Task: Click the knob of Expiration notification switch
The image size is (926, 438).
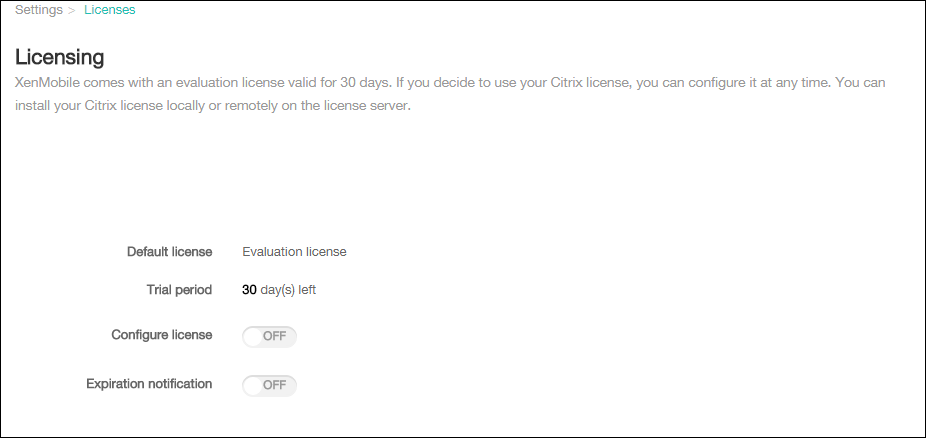Action: 253,385
